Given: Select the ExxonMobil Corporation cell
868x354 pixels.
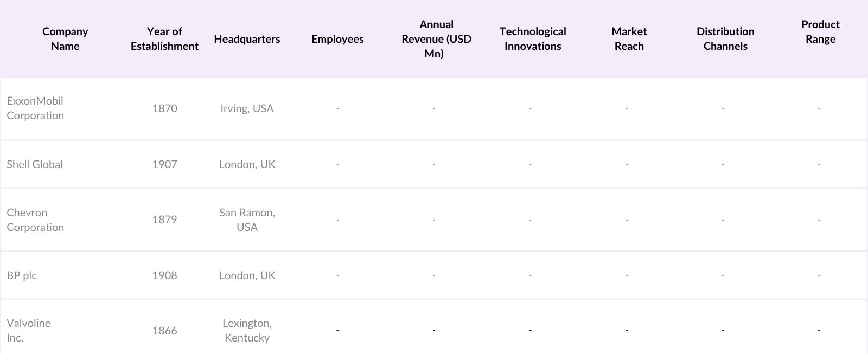Looking at the screenshot, I should pos(35,108).
